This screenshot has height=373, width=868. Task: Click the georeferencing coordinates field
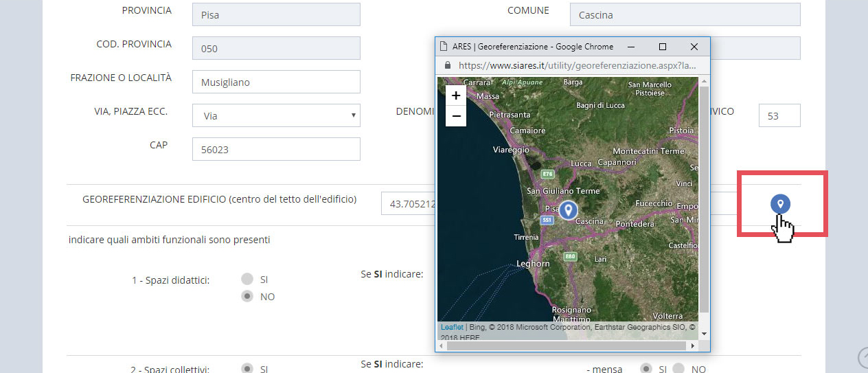[x=409, y=203]
